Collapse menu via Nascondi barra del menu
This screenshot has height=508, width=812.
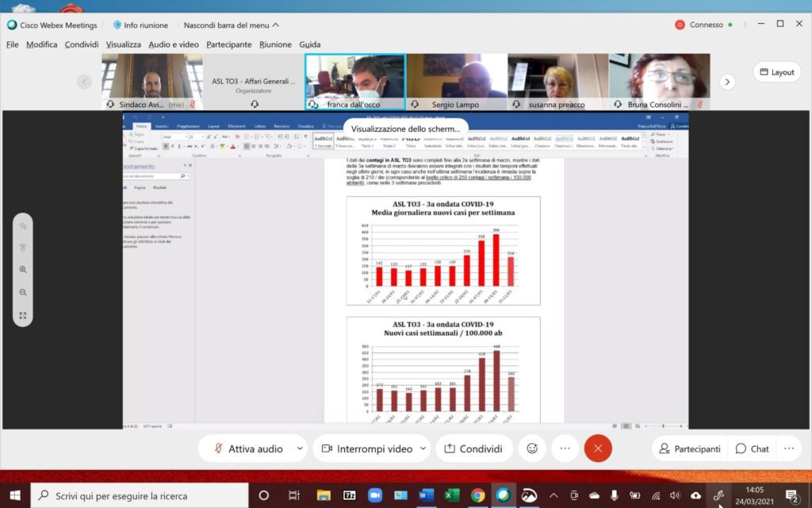(x=232, y=25)
